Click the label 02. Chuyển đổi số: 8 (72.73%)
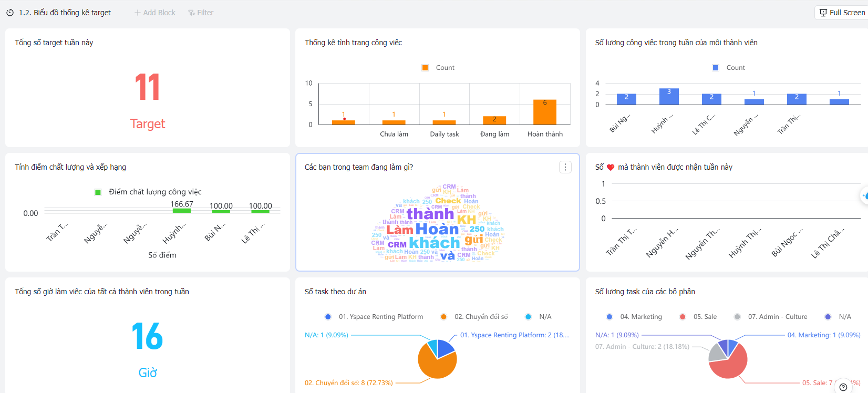The height and width of the screenshot is (393, 868). 349,383
